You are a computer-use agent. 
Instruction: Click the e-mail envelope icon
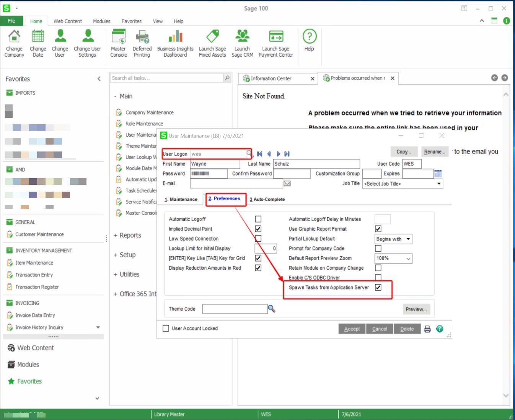click(287, 183)
